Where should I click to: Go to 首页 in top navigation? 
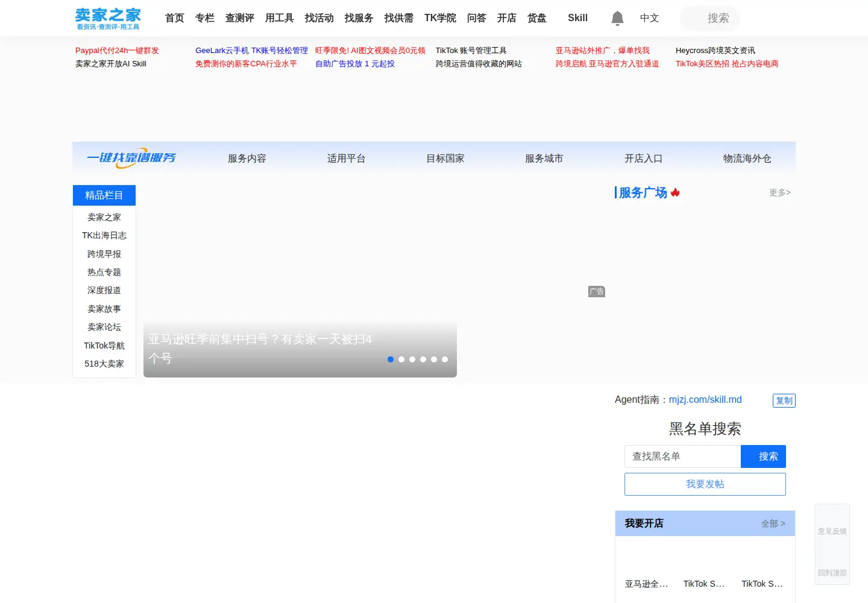(x=175, y=18)
